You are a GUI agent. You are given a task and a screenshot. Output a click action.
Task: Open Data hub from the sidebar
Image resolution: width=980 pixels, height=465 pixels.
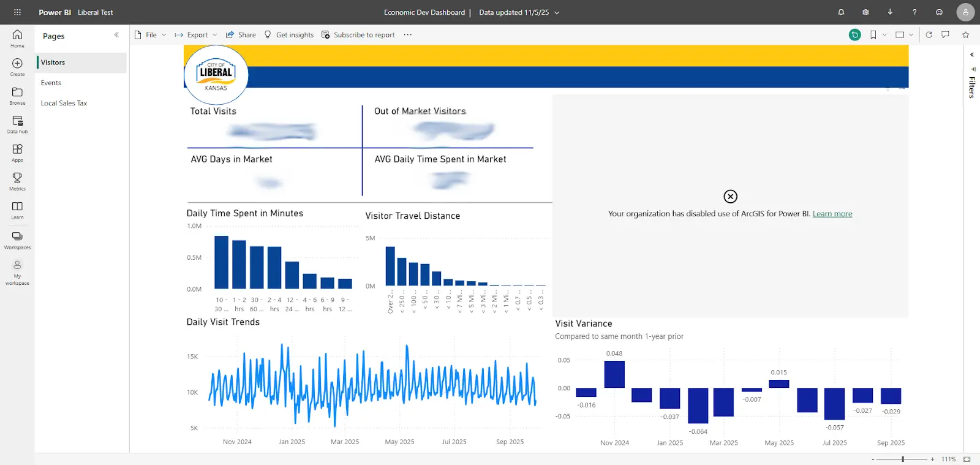click(x=17, y=124)
